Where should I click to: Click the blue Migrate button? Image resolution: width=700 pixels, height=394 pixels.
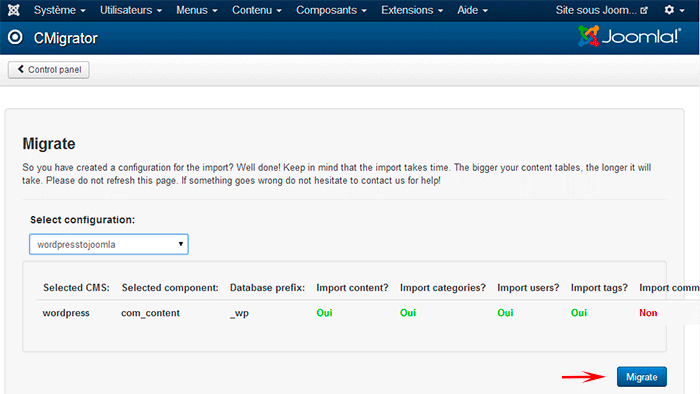click(642, 377)
